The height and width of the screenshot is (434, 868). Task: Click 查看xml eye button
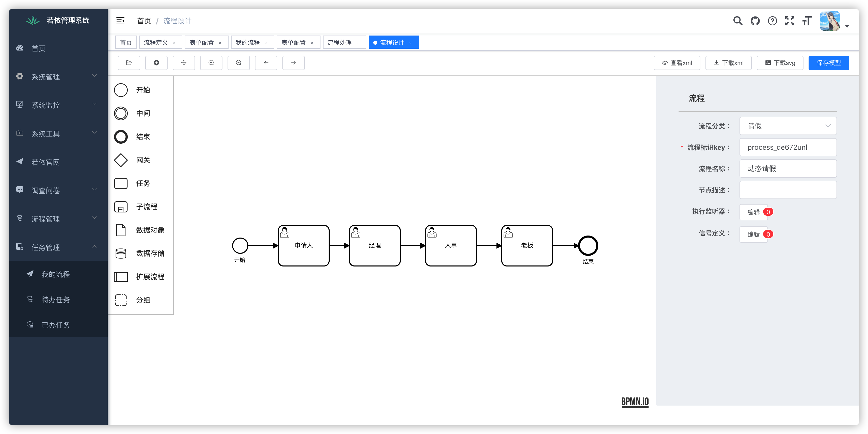[677, 63]
